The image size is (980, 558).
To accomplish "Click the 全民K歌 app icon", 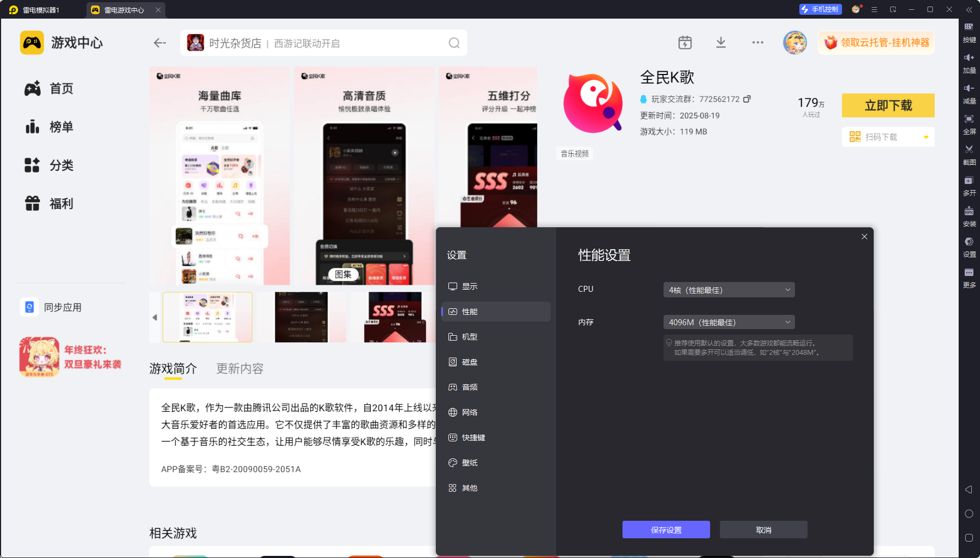I will 593,103.
